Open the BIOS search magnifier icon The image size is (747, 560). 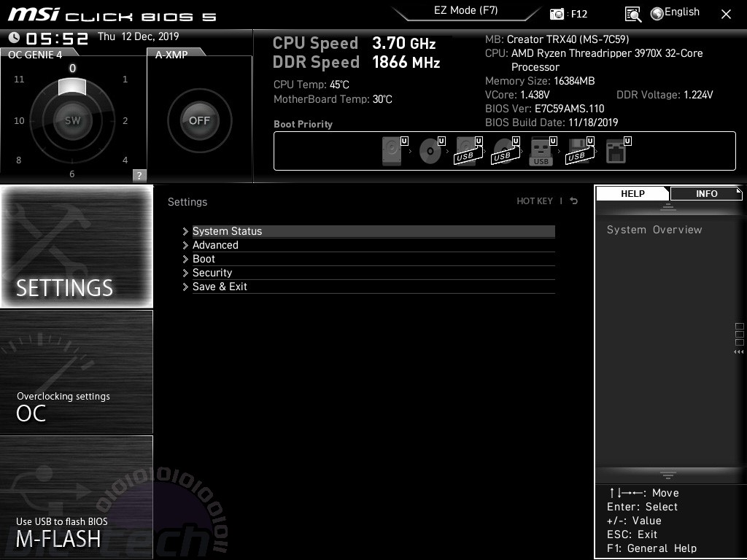coord(632,15)
